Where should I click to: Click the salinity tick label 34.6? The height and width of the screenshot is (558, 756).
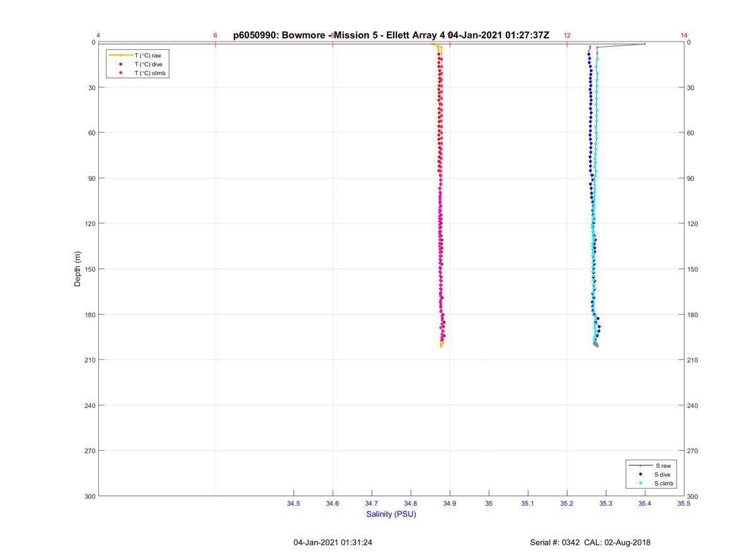pyautogui.click(x=333, y=503)
